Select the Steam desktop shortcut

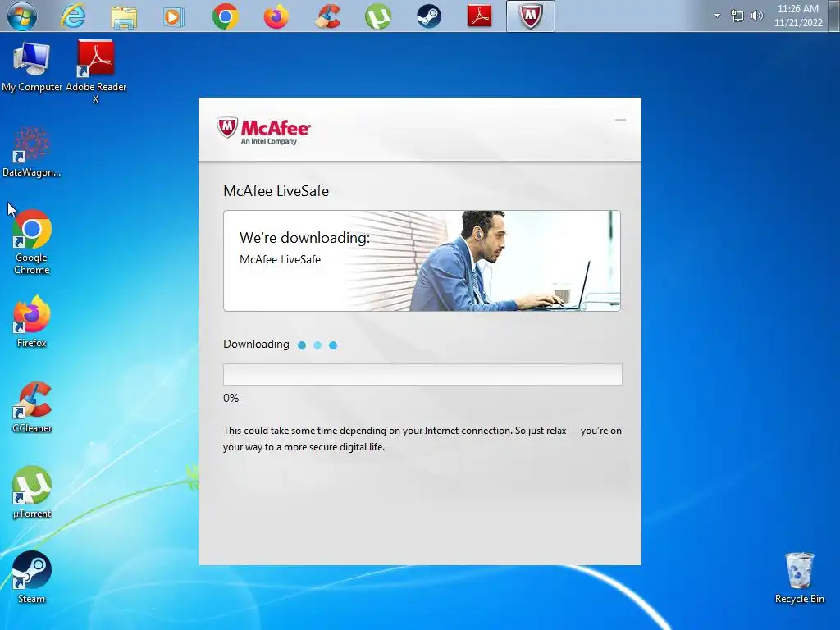(32, 577)
